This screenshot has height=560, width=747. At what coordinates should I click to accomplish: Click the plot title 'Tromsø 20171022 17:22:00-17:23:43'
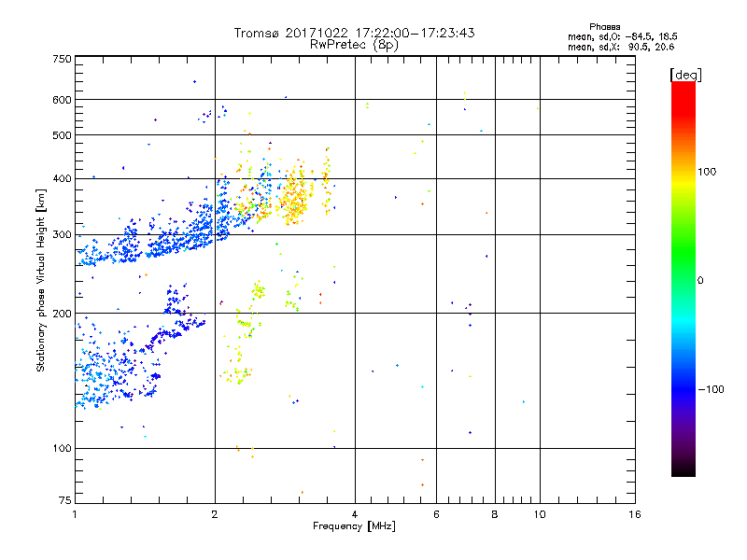coord(354,33)
